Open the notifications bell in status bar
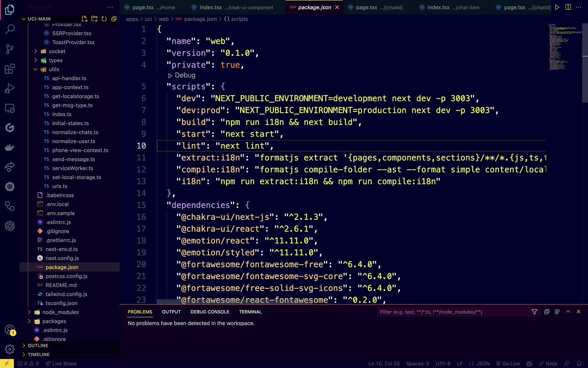Image resolution: width=588 pixels, height=368 pixels. point(580,363)
